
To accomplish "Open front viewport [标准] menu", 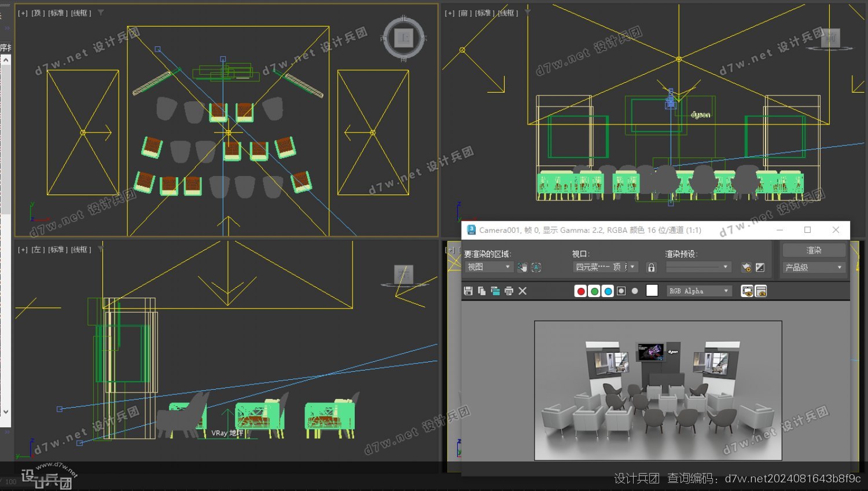I will pos(484,13).
